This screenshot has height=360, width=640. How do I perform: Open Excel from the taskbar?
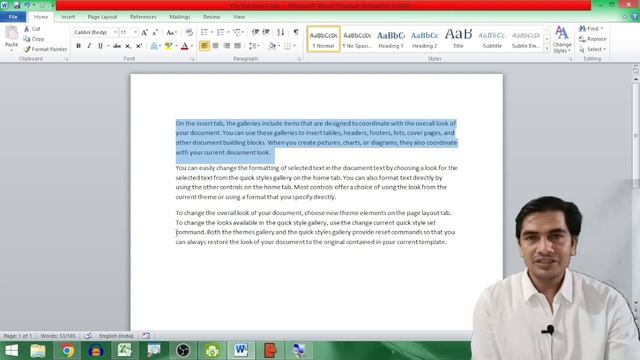(124, 351)
